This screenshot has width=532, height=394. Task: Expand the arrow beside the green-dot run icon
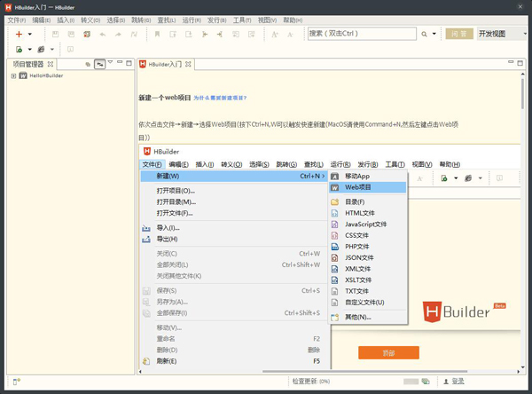(30, 50)
